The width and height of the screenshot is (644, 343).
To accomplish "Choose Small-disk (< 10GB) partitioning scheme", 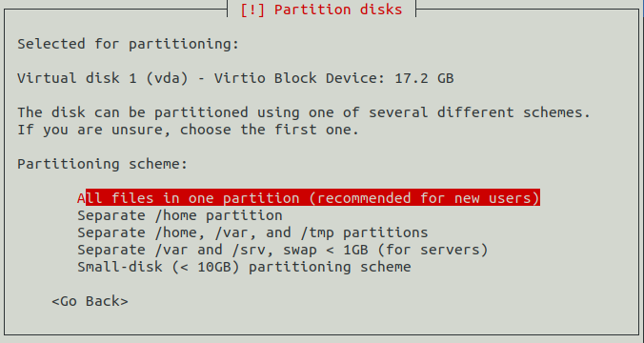I will coord(245,267).
